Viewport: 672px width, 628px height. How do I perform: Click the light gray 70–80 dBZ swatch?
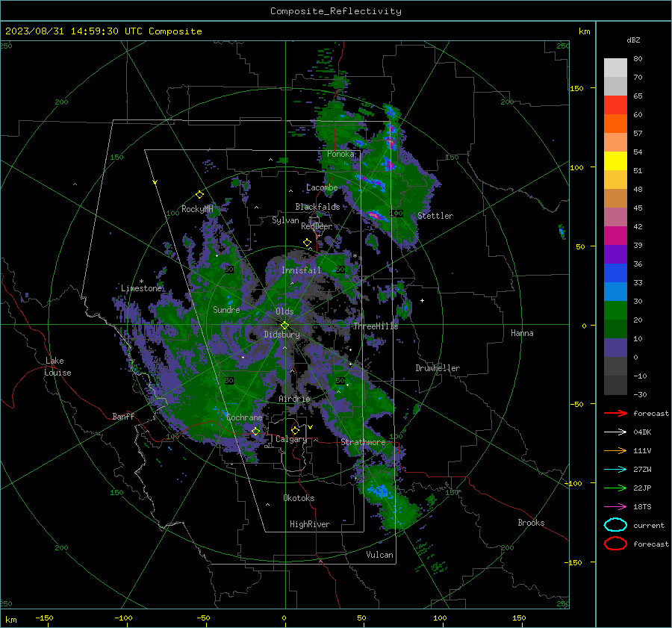point(615,68)
